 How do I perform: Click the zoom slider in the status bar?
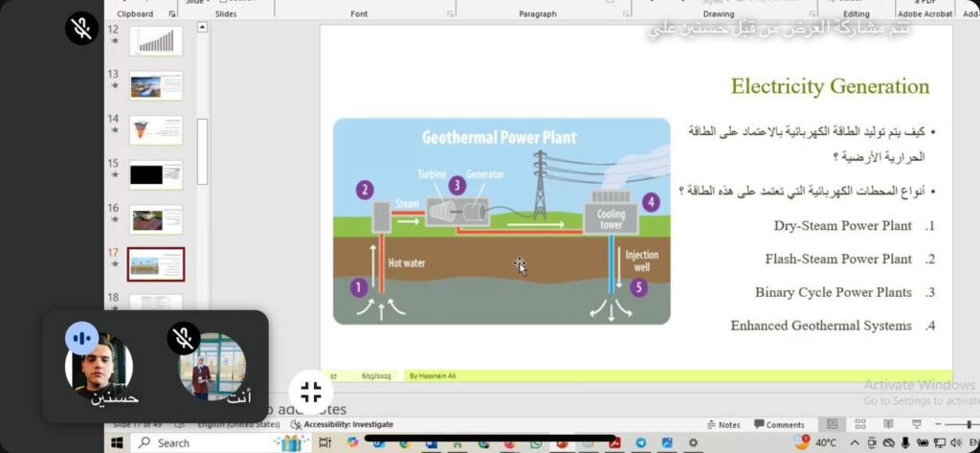[x=957, y=424]
